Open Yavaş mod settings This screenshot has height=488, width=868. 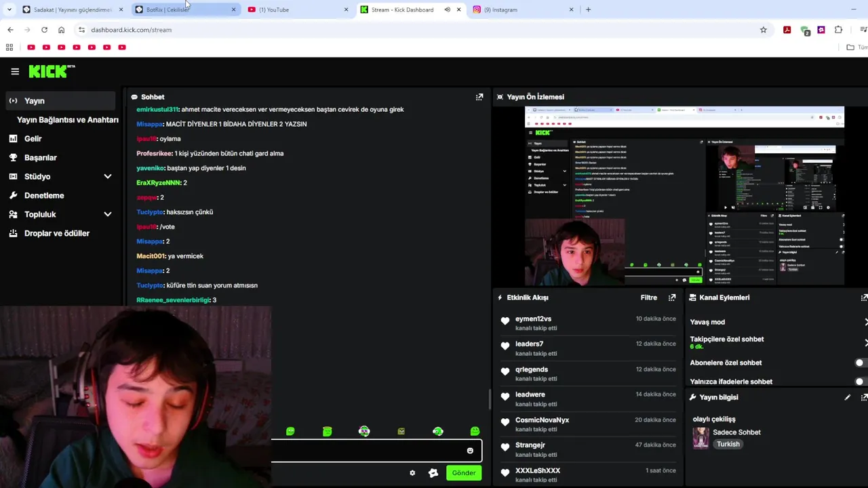(777, 322)
